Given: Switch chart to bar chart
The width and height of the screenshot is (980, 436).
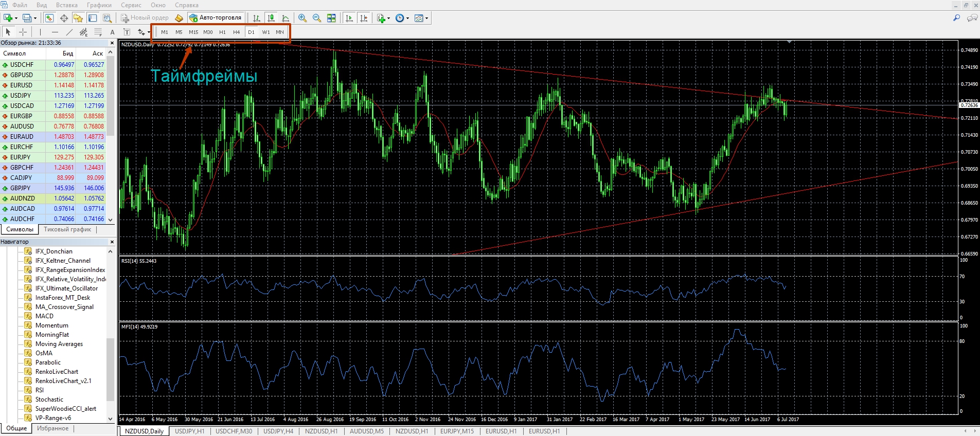Looking at the screenshot, I should (x=256, y=18).
